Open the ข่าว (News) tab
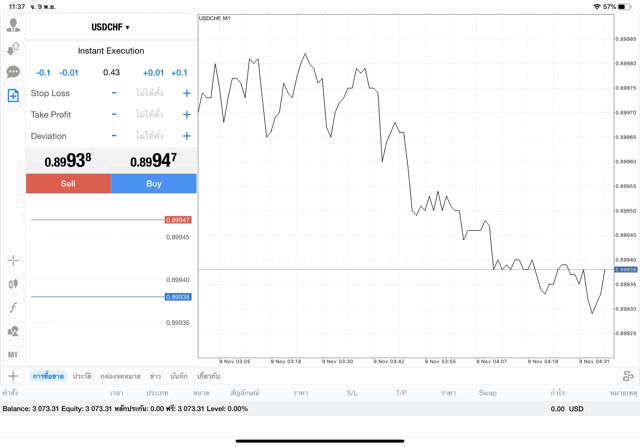 coord(155,376)
